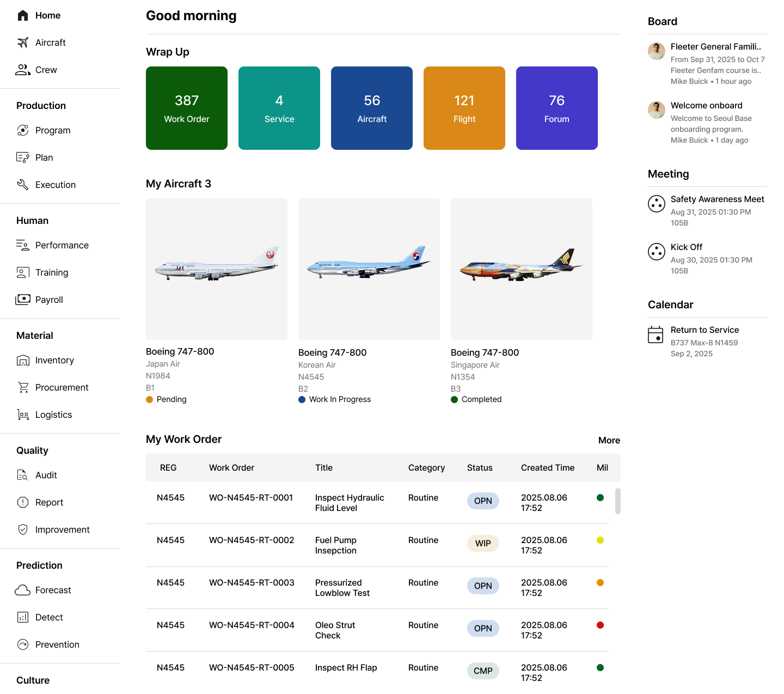Screen dimensions: 784x694
Task: Click the Crew people icon
Action: (23, 70)
